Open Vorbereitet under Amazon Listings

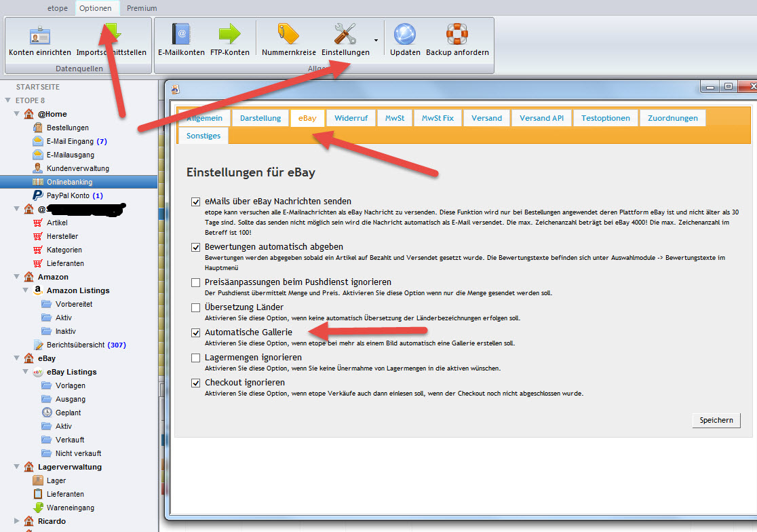(x=74, y=304)
